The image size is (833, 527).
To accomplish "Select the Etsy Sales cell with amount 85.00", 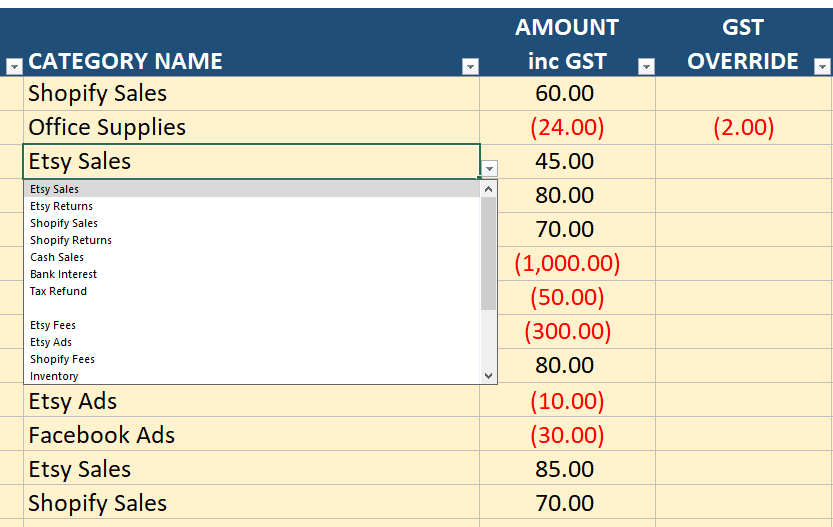I will coord(251,469).
